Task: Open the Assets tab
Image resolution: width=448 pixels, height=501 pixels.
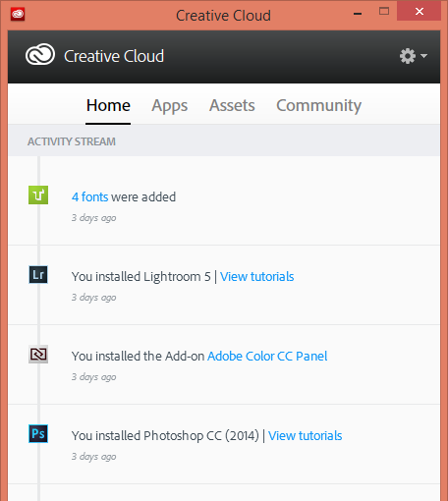Action: coord(232,106)
